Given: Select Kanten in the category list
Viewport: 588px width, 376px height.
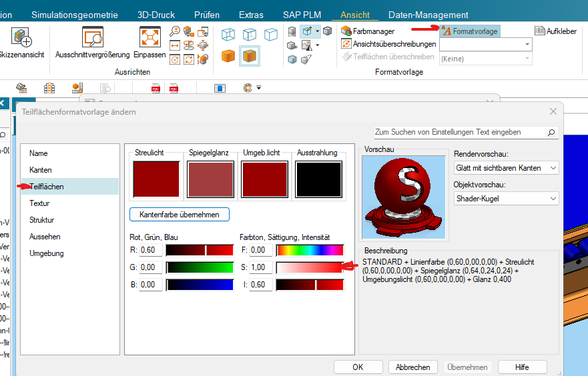Looking at the screenshot, I should (x=40, y=170).
